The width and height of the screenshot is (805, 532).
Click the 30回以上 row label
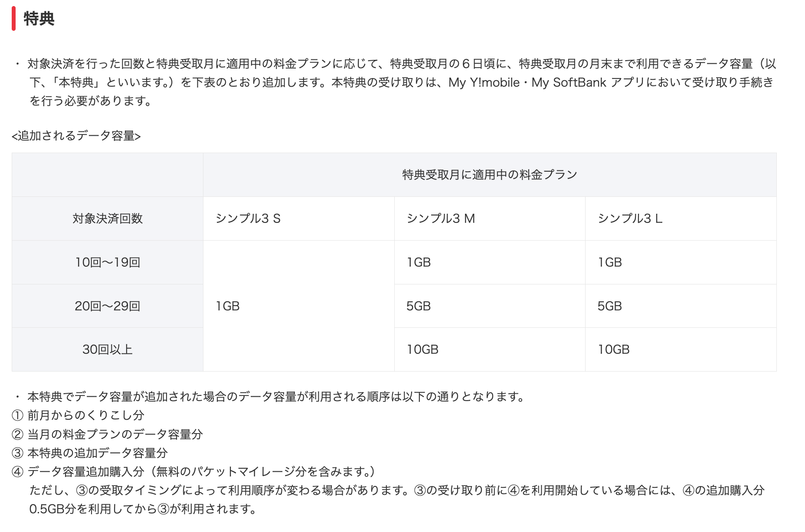[108, 349]
